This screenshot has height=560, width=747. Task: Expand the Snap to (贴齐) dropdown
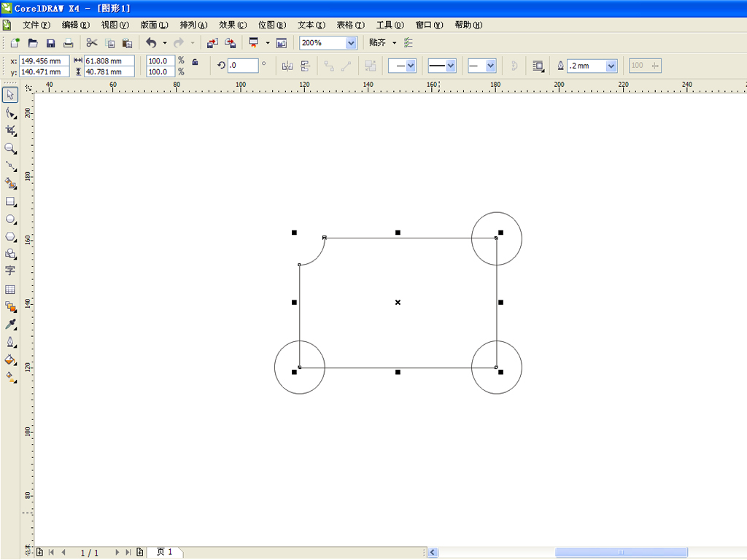[395, 43]
